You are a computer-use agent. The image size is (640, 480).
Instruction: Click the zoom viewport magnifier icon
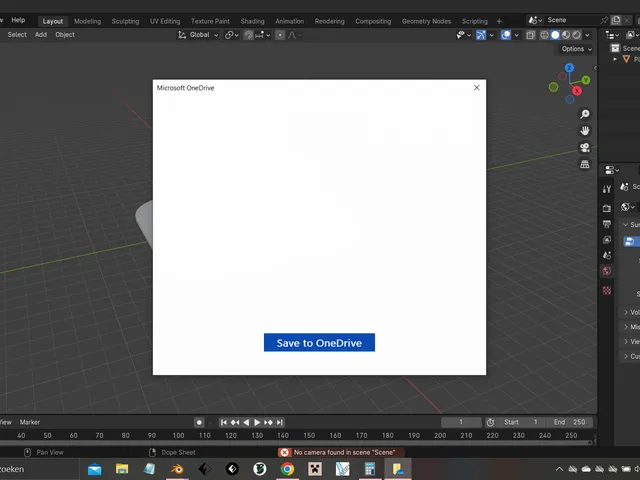(x=585, y=114)
